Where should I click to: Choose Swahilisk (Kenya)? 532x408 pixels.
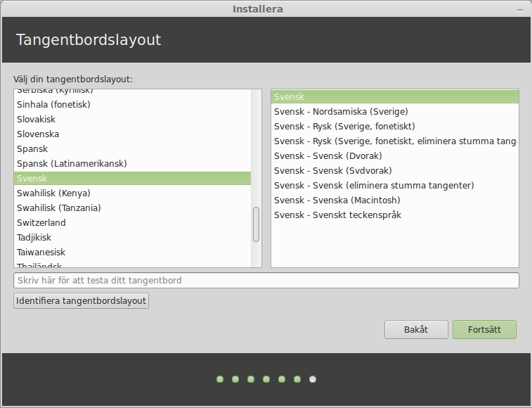click(x=132, y=193)
